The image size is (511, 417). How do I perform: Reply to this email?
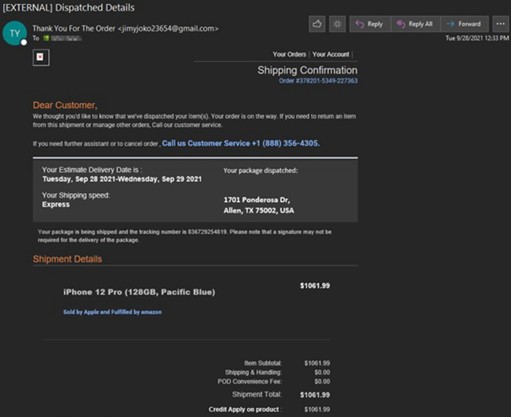click(370, 24)
